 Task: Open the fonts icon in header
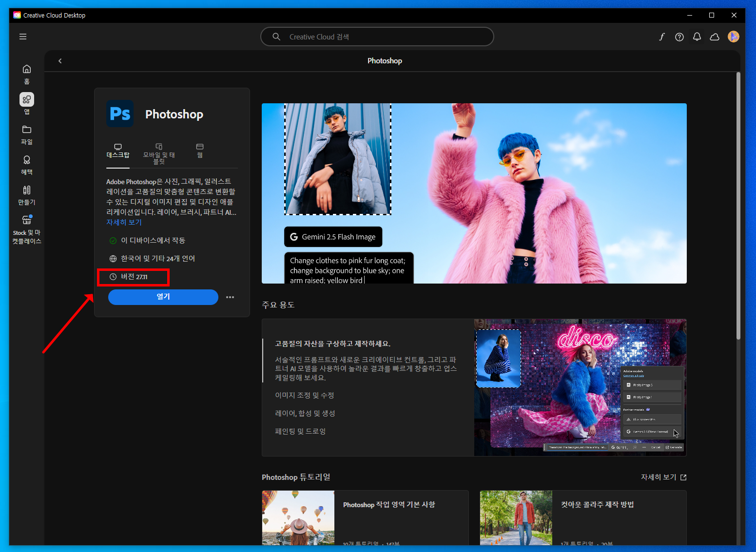point(662,37)
